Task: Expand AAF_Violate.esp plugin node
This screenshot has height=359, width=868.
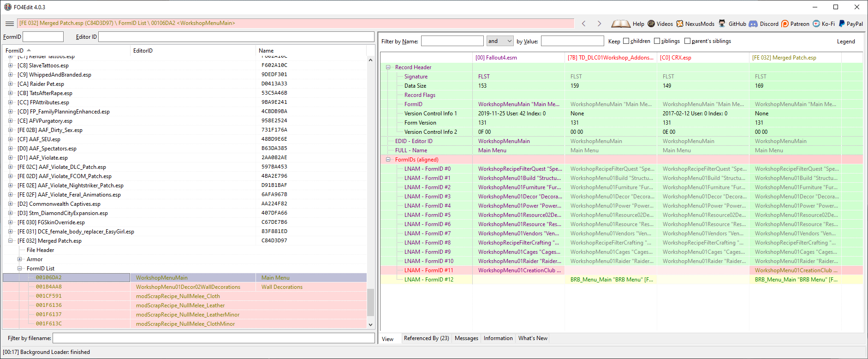Action: point(11,158)
